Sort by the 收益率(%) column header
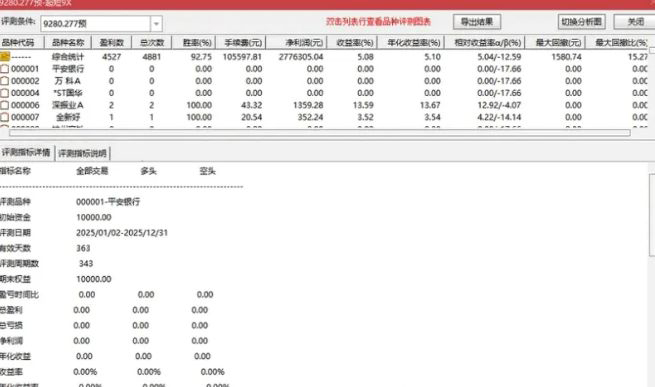 pos(352,43)
